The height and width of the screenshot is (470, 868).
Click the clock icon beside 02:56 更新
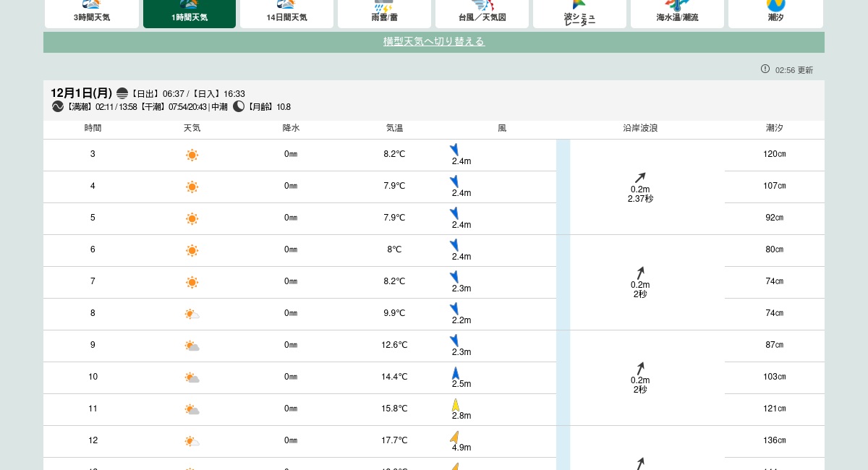pyautogui.click(x=765, y=69)
